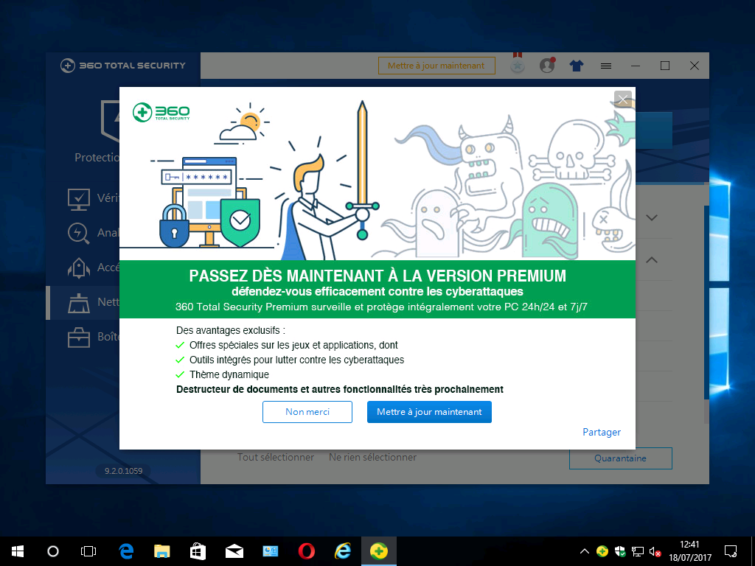Open the Action Center notifications icon

coord(730,551)
